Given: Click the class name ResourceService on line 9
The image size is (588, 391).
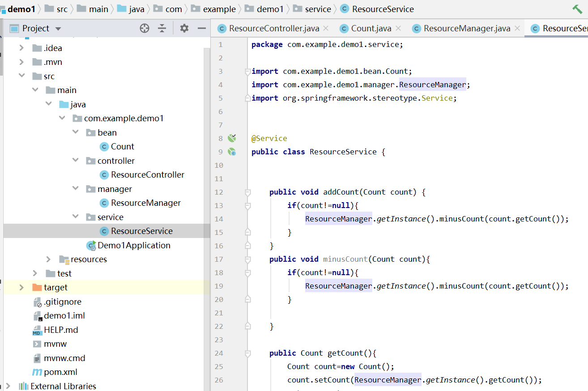Looking at the screenshot, I should click(343, 152).
